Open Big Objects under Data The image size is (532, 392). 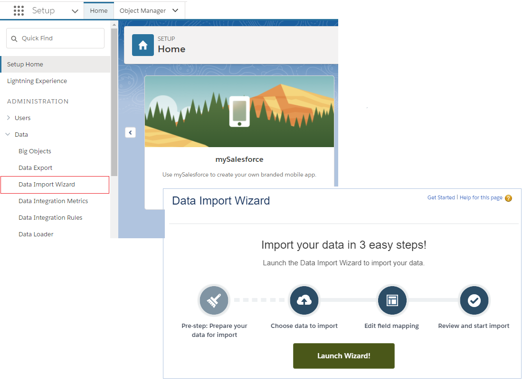click(x=35, y=151)
